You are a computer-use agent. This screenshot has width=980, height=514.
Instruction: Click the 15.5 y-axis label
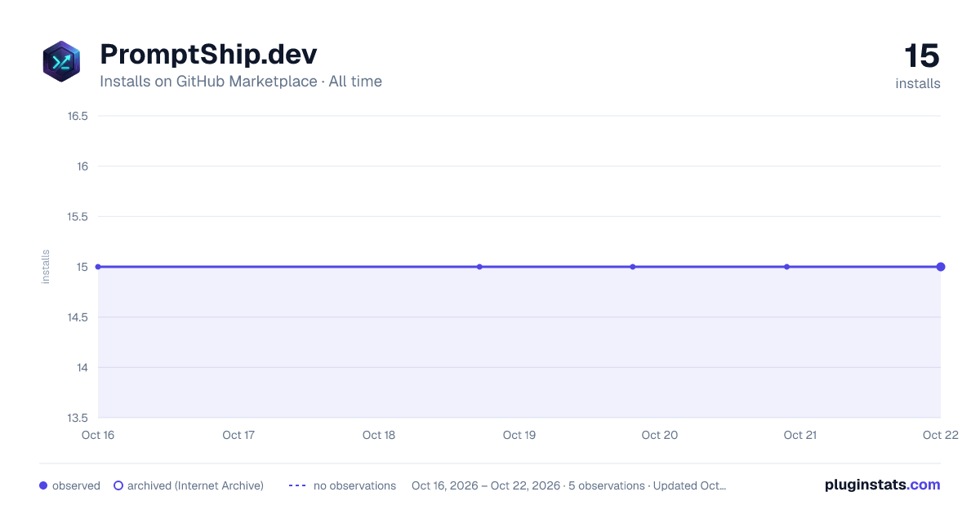pyautogui.click(x=78, y=217)
